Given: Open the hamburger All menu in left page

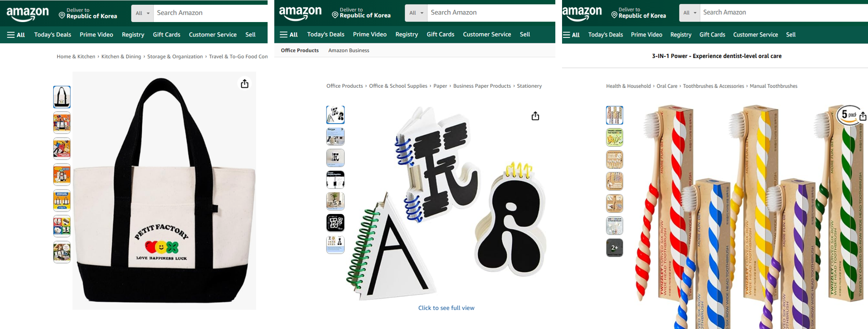Looking at the screenshot, I should pos(16,35).
